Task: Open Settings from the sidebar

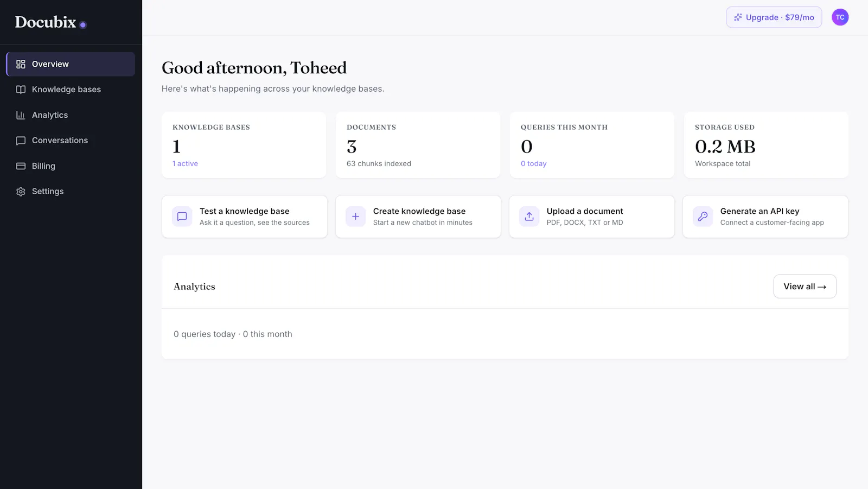Action: [x=71, y=192]
